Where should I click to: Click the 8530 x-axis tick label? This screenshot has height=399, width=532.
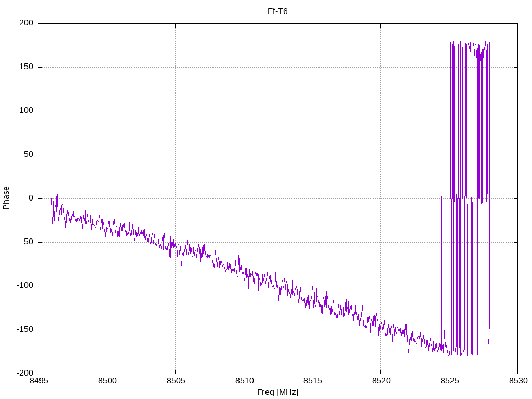pyautogui.click(x=518, y=381)
